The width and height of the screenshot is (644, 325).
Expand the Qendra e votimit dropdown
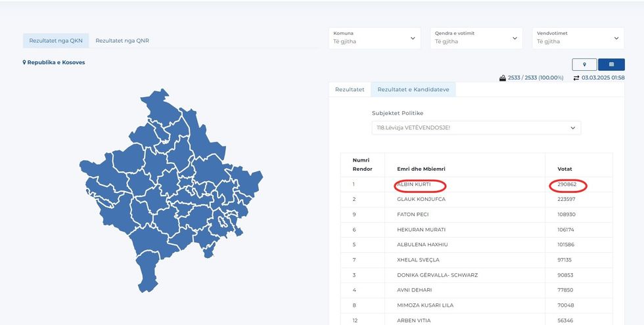[476, 37]
